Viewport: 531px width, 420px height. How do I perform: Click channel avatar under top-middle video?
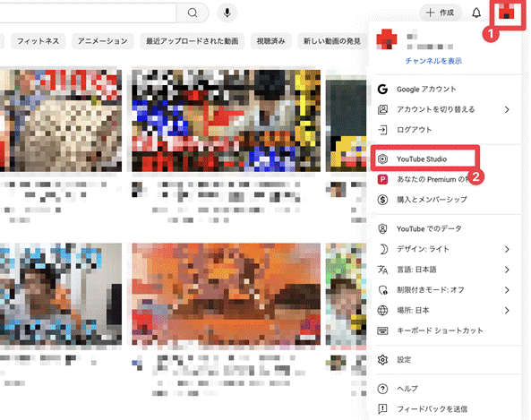coord(137,189)
